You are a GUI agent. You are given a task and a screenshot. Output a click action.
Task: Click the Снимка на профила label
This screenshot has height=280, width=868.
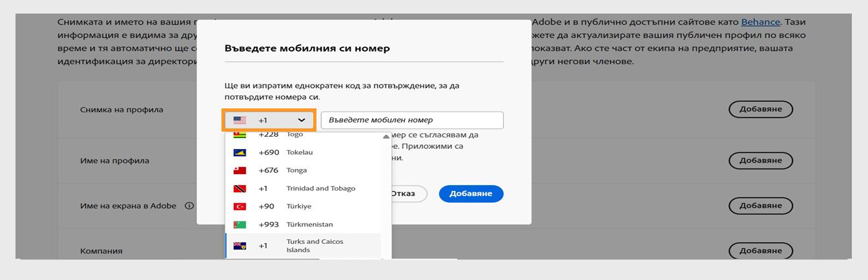click(x=121, y=110)
